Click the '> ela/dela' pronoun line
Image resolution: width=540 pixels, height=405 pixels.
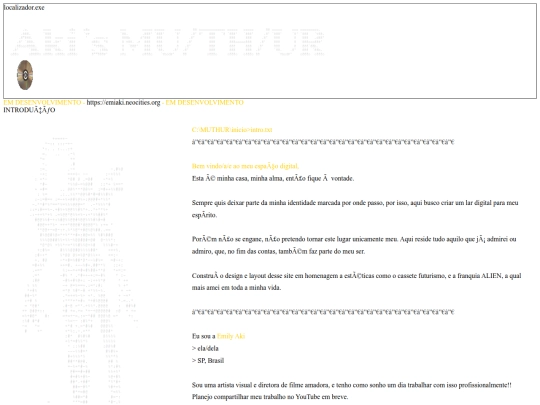click(x=205, y=349)
